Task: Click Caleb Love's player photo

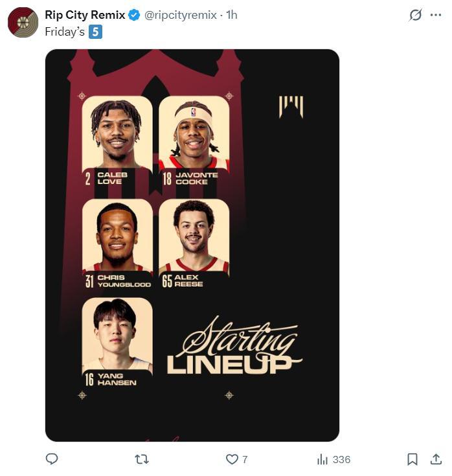Action: [x=117, y=133]
